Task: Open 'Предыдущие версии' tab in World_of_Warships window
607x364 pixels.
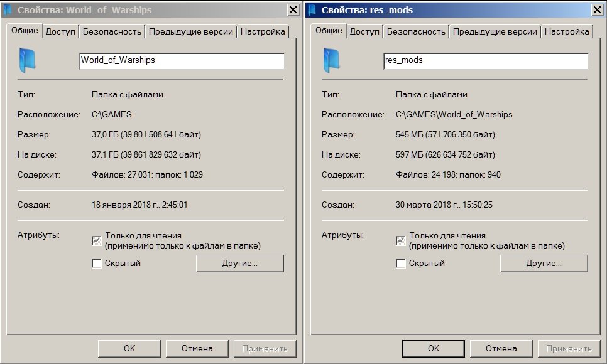Action: [x=191, y=32]
